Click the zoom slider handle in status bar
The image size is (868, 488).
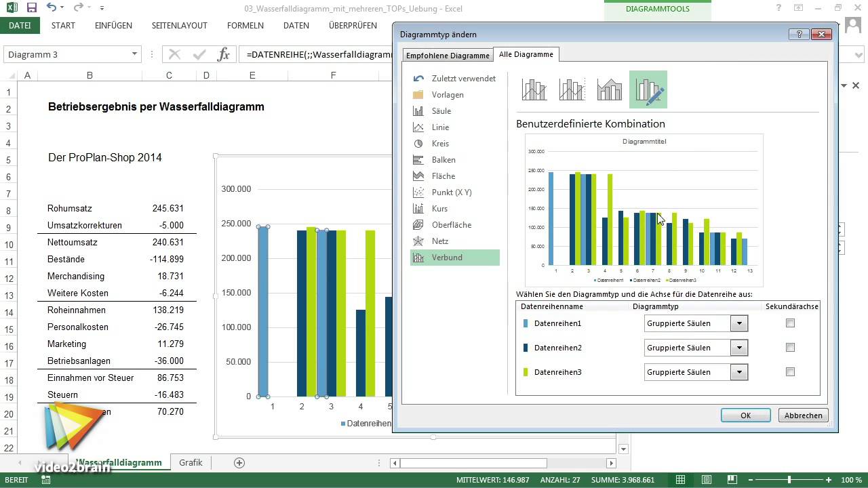tap(789, 480)
